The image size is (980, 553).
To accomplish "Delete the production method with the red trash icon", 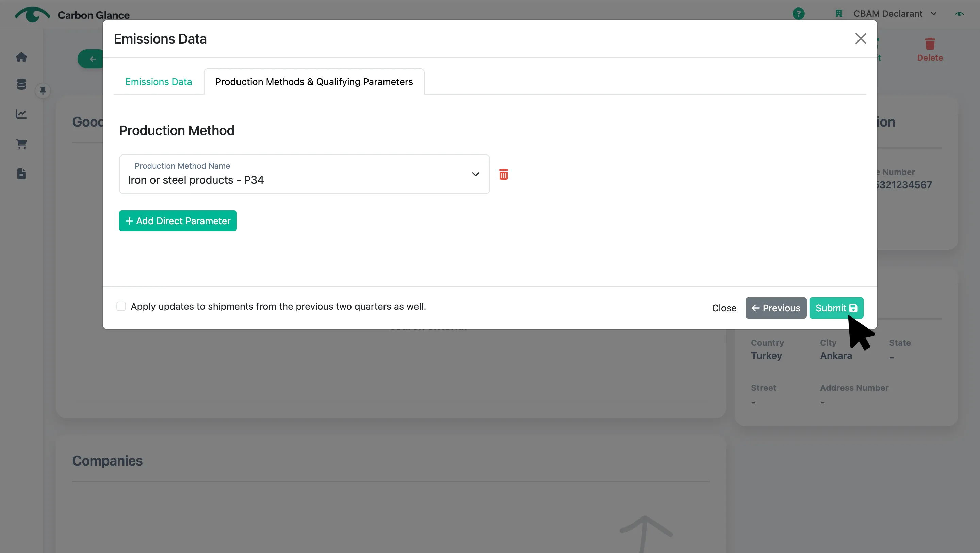I will pyautogui.click(x=503, y=174).
